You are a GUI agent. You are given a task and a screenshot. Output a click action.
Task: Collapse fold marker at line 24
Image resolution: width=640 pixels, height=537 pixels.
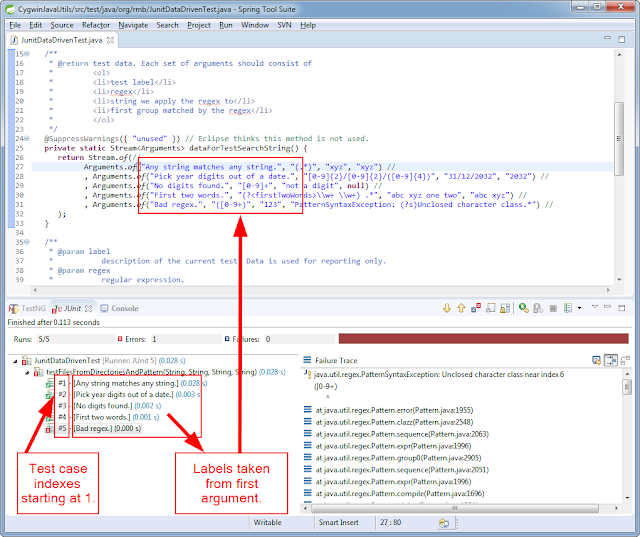point(27,139)
